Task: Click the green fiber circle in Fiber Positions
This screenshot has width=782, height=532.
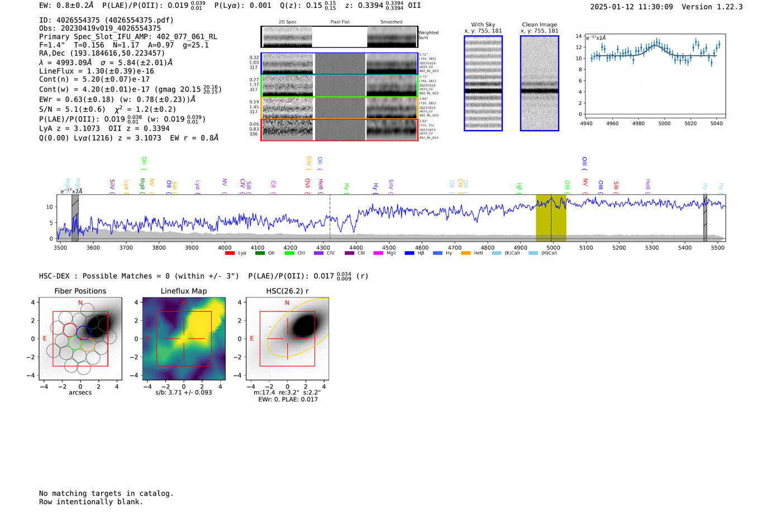Action: (x=75, y=343)
